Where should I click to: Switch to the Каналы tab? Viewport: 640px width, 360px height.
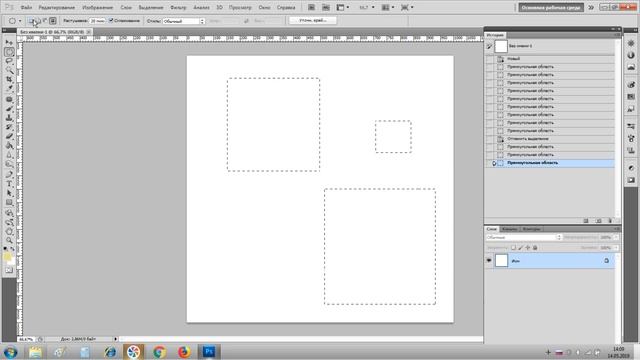509,229
